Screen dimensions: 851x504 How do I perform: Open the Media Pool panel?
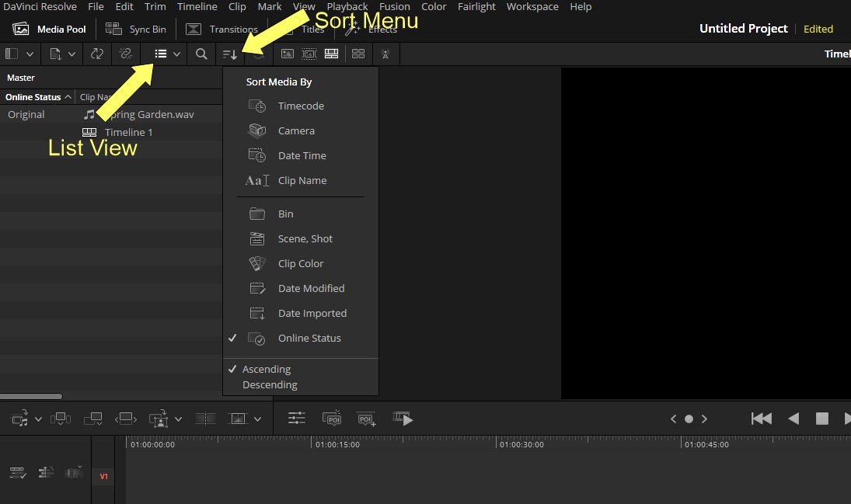click(x=50, y=30)
